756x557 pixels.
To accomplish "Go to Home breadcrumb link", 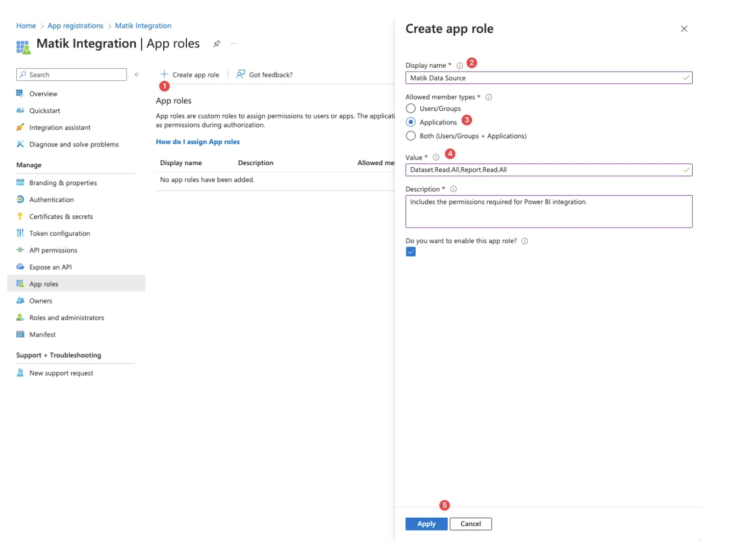I will coord(26,25).
